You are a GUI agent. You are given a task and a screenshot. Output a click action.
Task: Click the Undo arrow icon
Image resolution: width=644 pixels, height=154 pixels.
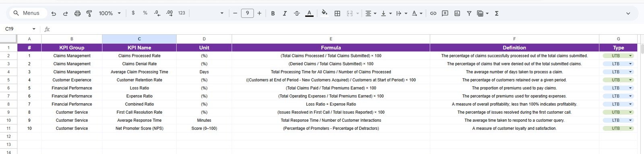point(54,13)
